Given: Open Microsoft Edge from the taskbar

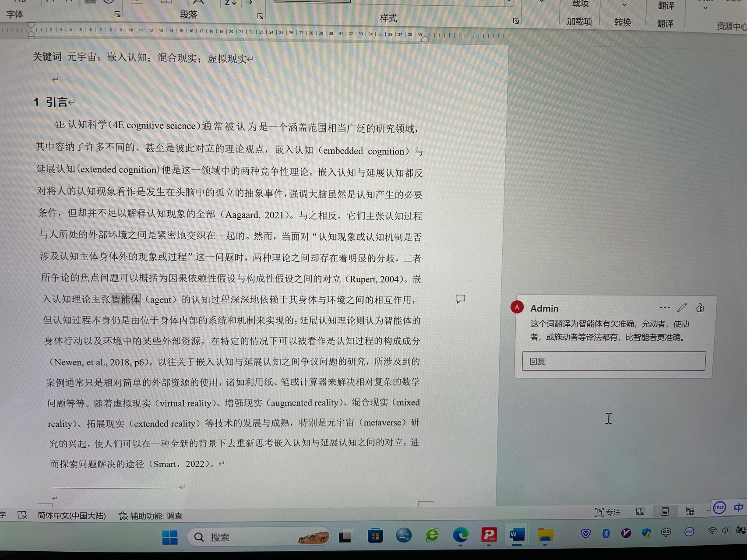Looking at the screenshot, I should [460, 535].
